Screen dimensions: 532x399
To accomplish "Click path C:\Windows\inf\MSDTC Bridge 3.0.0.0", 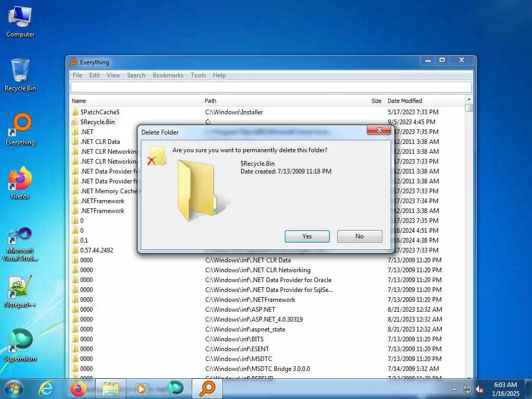I will click(x=258, y=369).
